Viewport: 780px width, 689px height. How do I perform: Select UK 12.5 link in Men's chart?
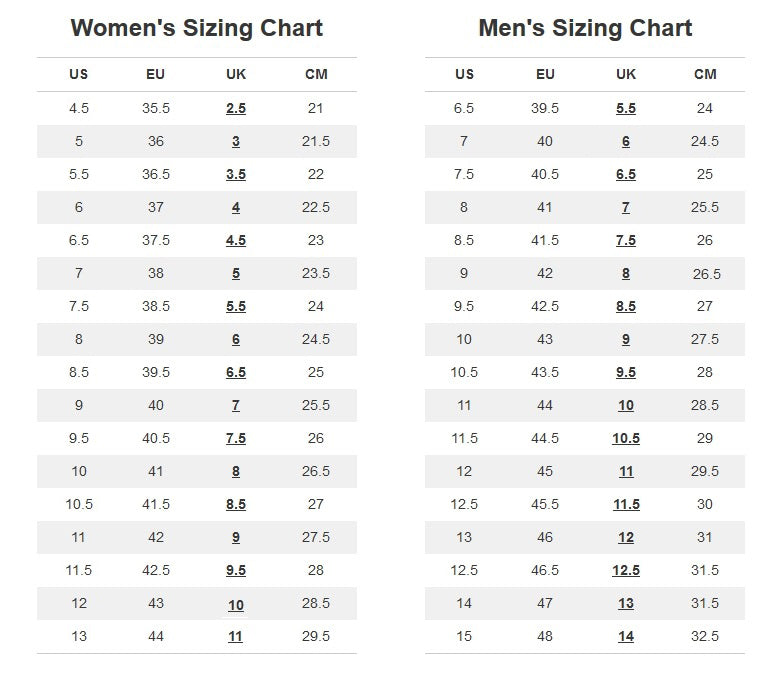[626, 571]
